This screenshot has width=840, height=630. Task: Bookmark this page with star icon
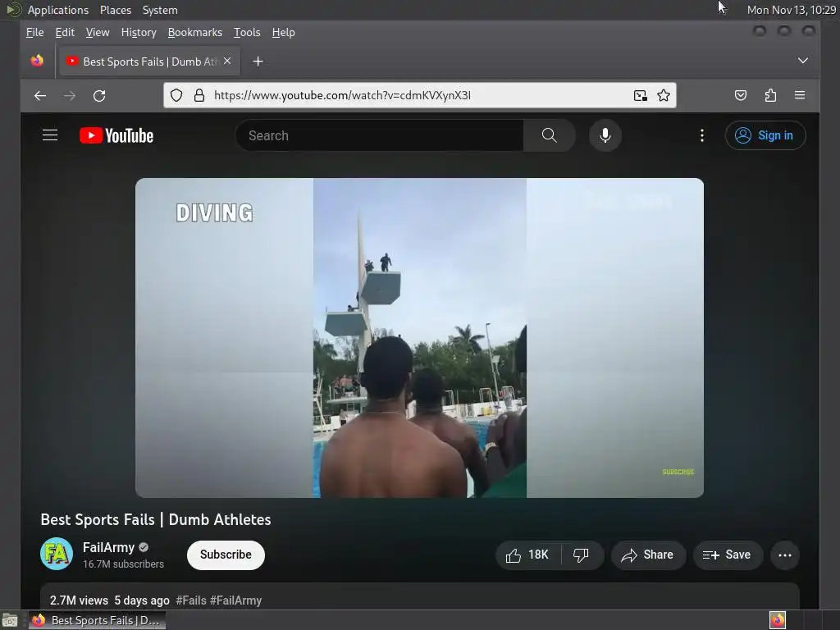[x=663, y=95]
